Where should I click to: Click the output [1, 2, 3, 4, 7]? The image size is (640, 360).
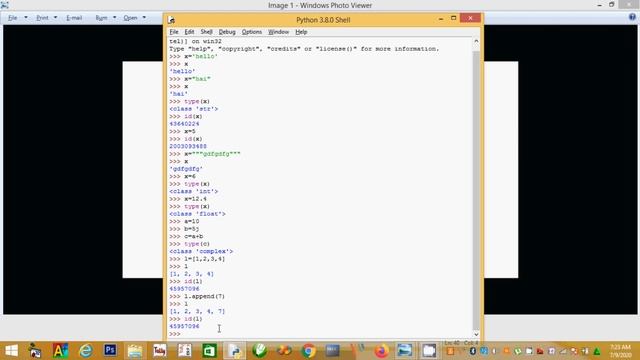point(197,311)
